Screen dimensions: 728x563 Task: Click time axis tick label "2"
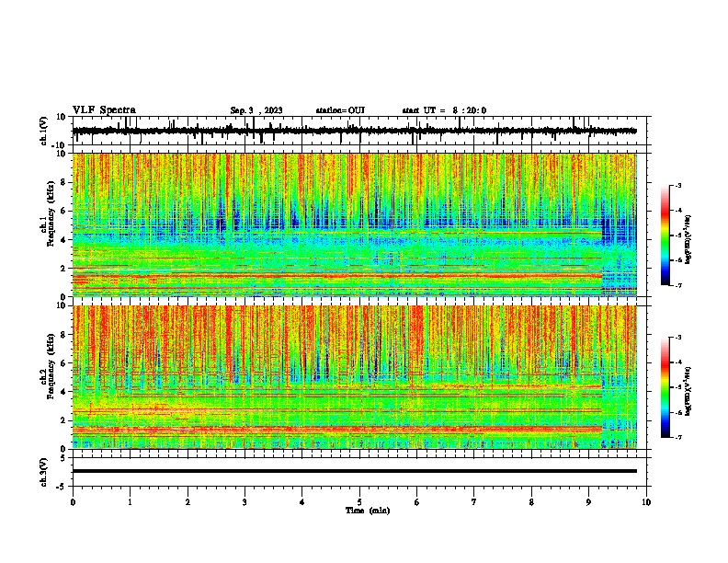[188, 502]
